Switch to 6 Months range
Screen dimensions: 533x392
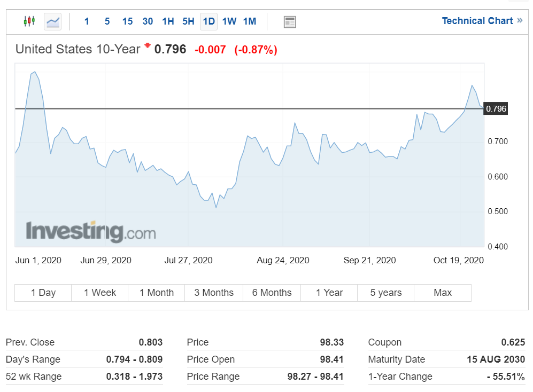pos(272,293)
